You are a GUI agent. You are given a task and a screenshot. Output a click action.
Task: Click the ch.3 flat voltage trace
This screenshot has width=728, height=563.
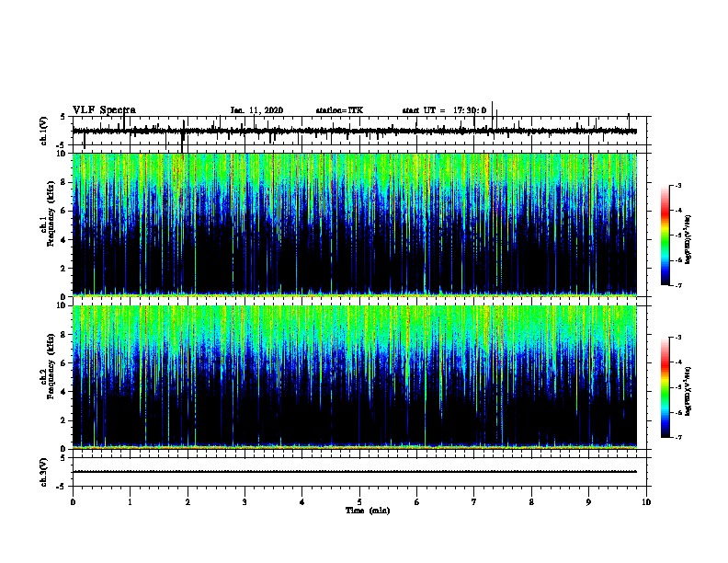click(355, 472)
